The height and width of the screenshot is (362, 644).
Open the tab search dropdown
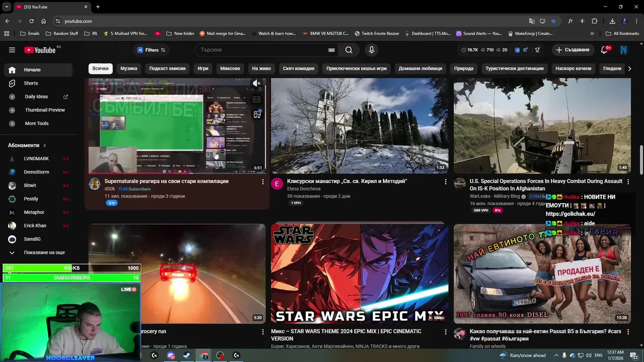tap(7, 7)
